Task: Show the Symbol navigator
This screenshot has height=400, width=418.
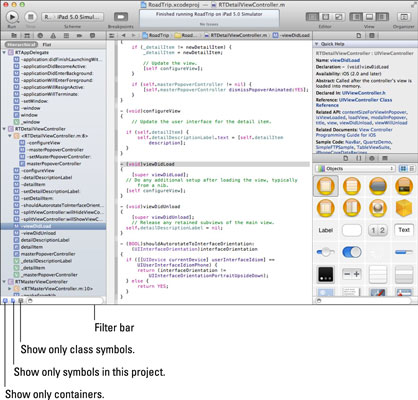Action: (27, 35)
